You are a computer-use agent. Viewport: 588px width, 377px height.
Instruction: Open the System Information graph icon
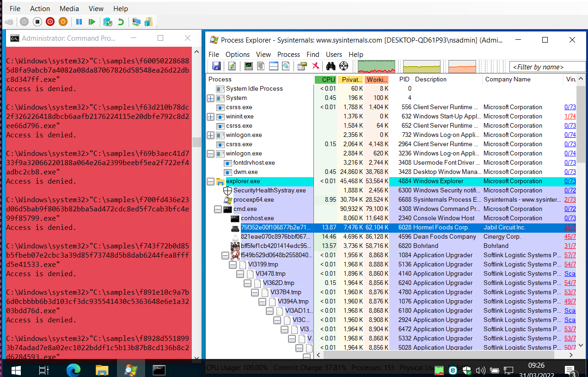pos(249,66)
